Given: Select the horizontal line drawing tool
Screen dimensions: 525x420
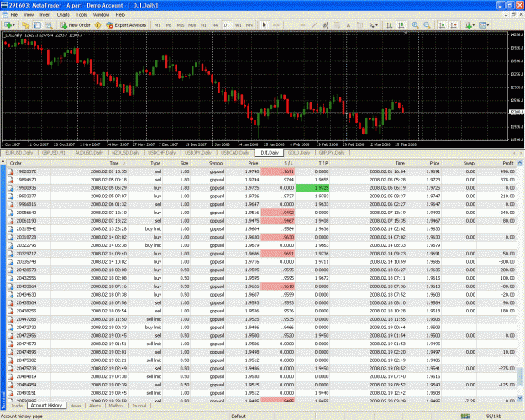Looking at the screenshot, I should [x=302, y=25].
